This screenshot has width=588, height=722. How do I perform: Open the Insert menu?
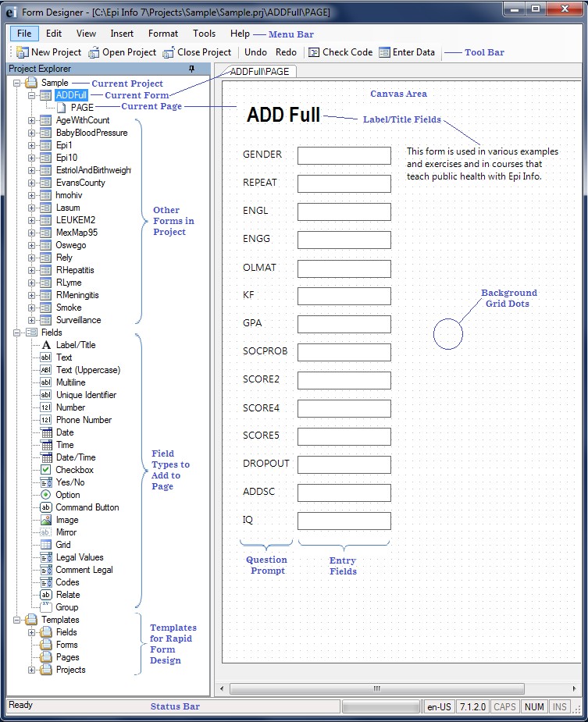[x=122, y=34]
